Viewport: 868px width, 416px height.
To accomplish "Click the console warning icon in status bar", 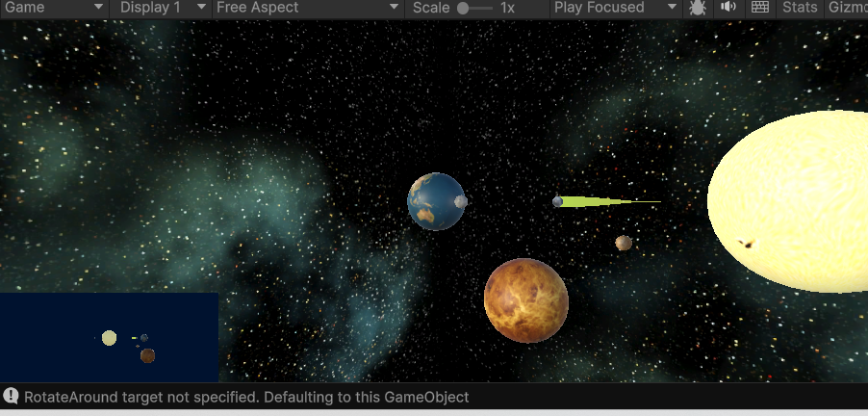I will coord(12,396).
